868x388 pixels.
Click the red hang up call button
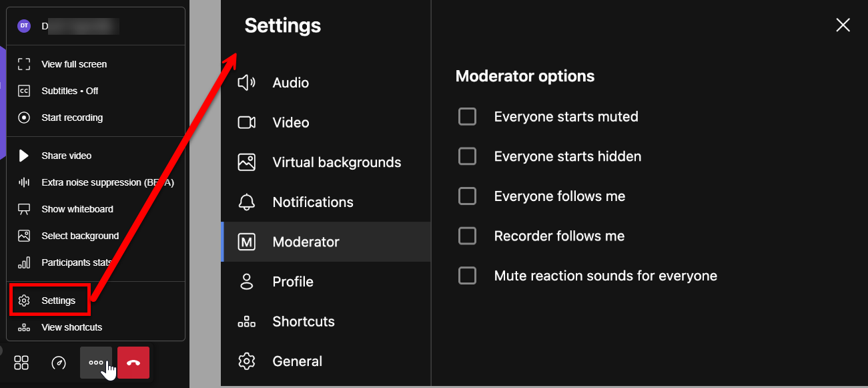[133, 363]
